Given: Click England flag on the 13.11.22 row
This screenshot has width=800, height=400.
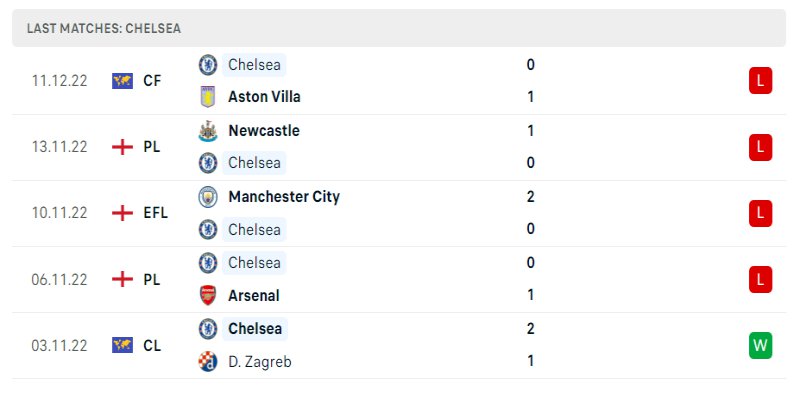Looking at the screenshot, I should (x=122, y=147).
